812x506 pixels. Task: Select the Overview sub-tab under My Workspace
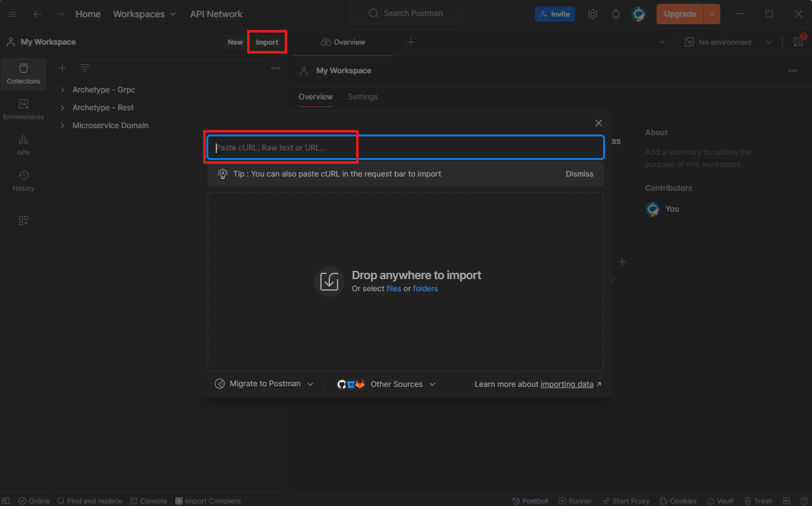click(x=315, y=97)
